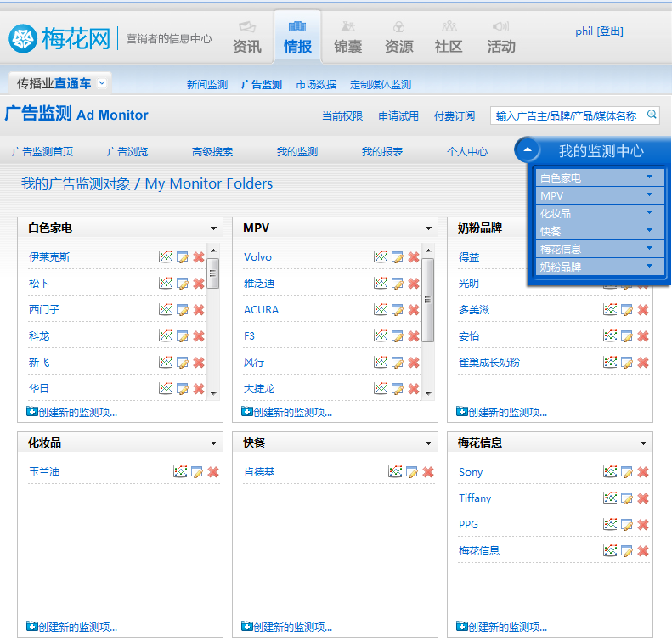Open the MPV folder dropdown arrow
Viewport: 672px width, 642px height.
(x=428, y=228)
